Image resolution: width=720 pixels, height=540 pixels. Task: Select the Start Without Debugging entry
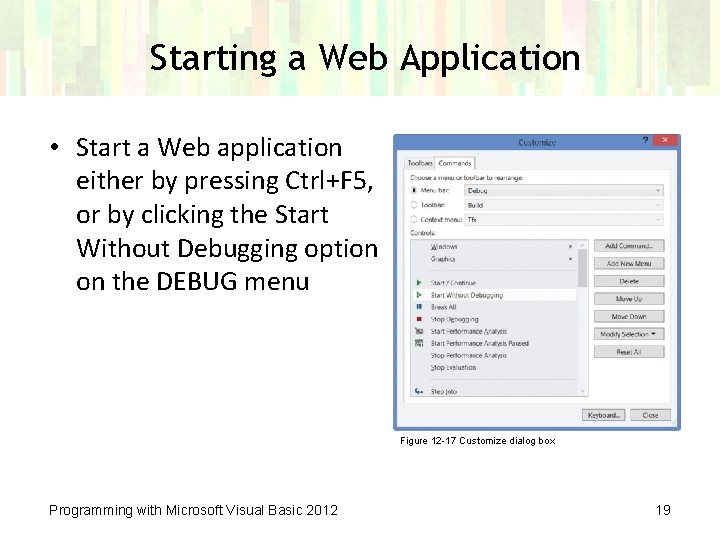pyautogui.click(x=494, y=295)
